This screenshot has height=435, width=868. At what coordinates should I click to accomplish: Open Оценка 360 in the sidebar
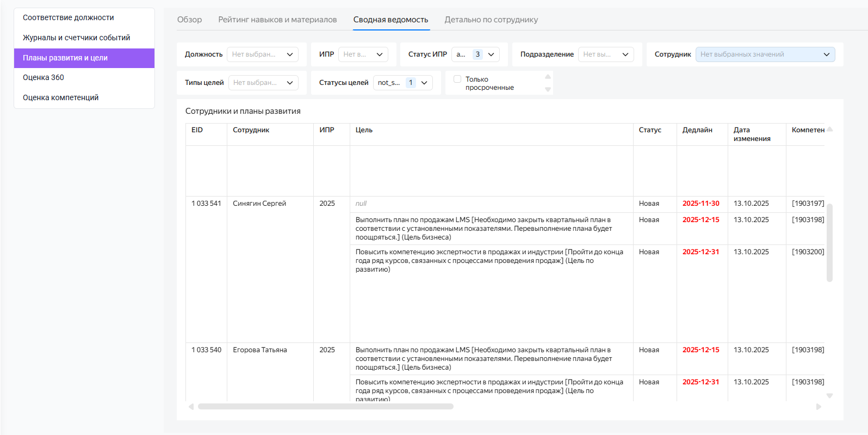(44, 77)
